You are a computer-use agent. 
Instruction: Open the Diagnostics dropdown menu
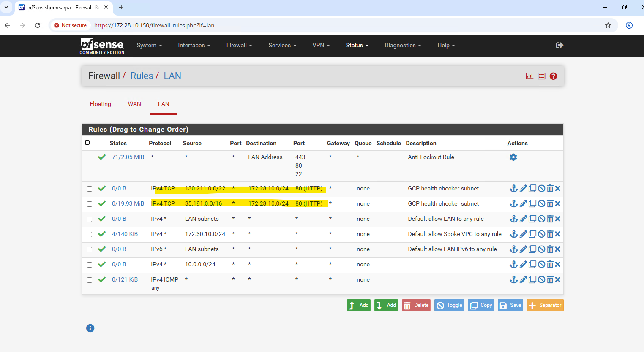point(402,46)
